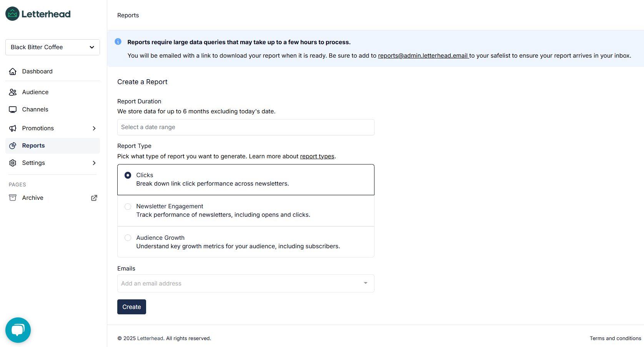Select Newsletter Engagement report type
644x347 pixels.
246,211
